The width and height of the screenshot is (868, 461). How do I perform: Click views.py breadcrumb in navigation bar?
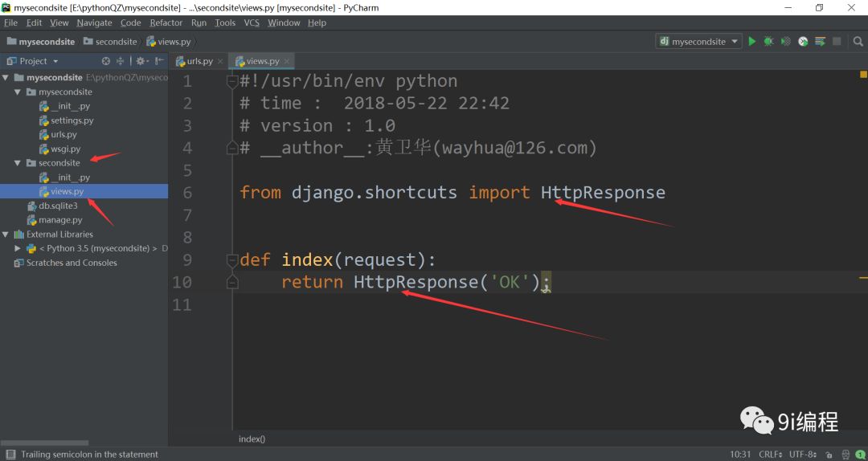168,42
